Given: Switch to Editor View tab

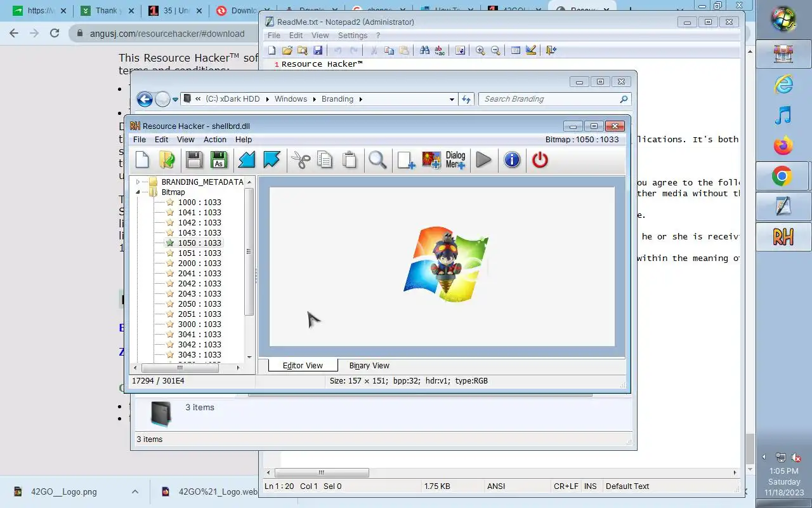Looking at the screenshot, I should pos(303,365).
